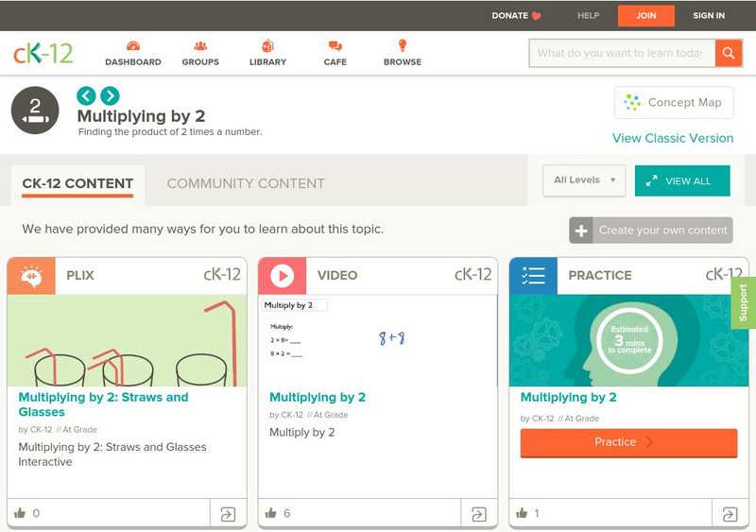Click the Video play icon on card header
The width and height of the screenshot is (756, 532).
tap(282, 276)
